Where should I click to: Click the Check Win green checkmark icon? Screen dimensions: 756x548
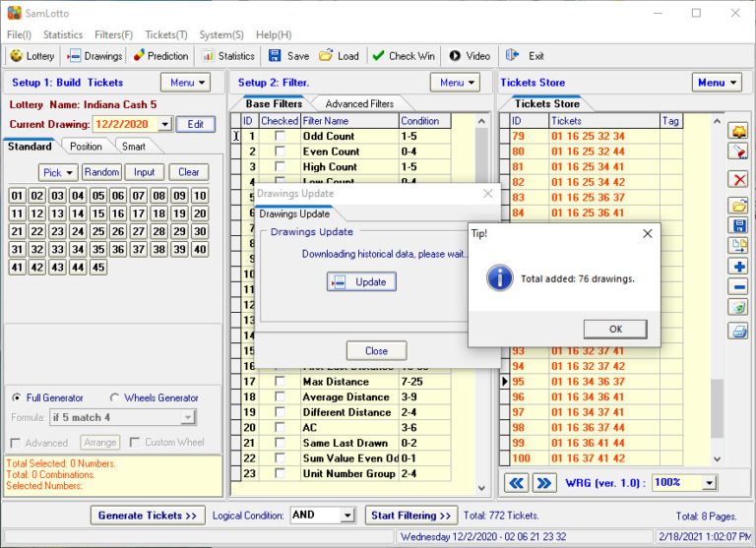(378, 56)
